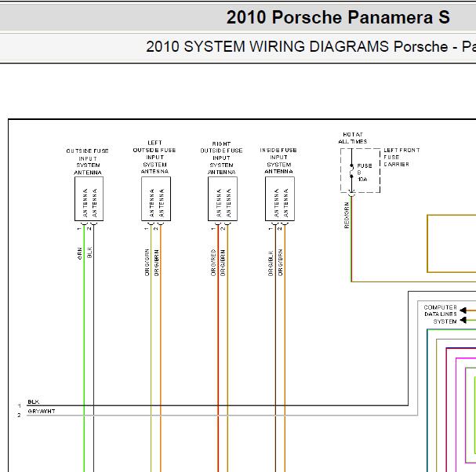Click the vertical 'RED/GRN' wire label
Screen dimensions: 476x472
pyautogui.click(x=347, y=215)
